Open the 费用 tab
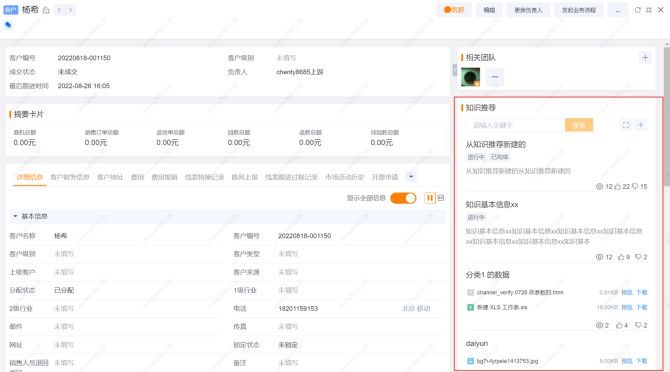 [x=137, y=177]
